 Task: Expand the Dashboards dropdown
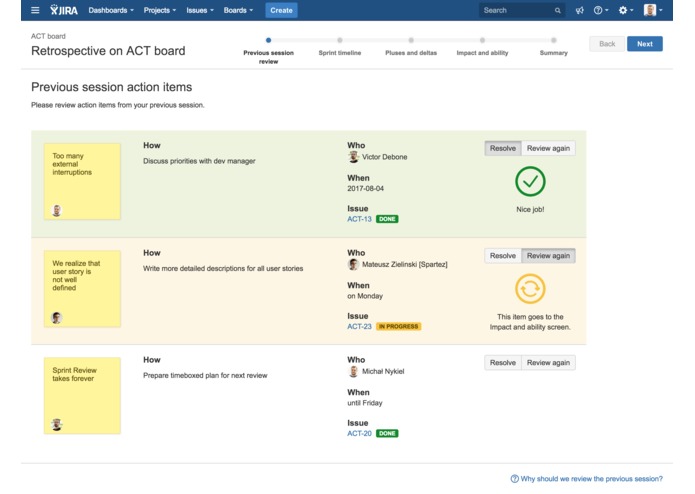[x=111, y=10]
